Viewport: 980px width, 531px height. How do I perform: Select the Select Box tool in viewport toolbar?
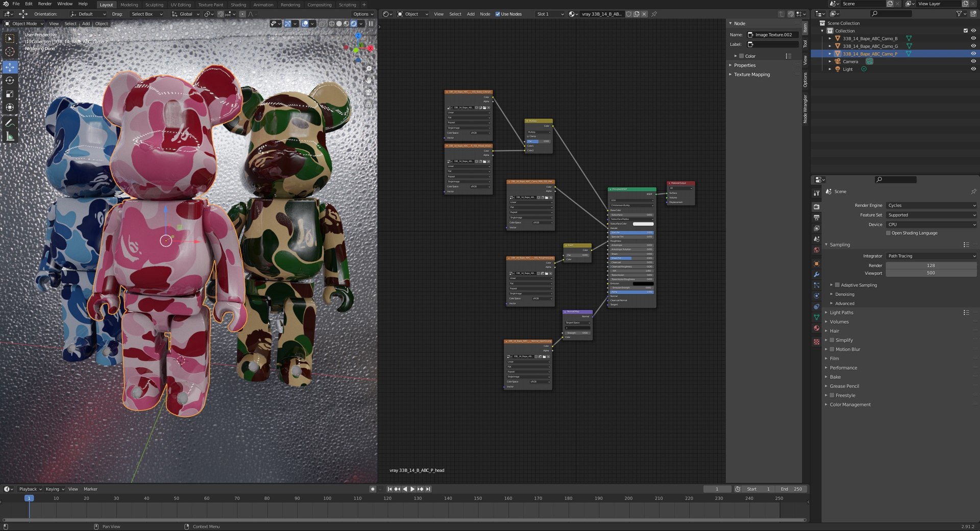click(10, 39)
